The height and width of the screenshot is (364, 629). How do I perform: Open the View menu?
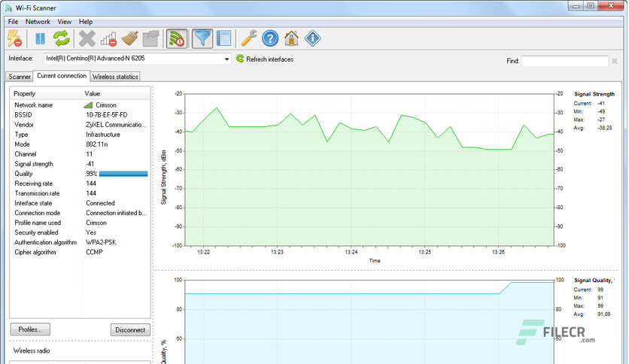pos(64,22)
